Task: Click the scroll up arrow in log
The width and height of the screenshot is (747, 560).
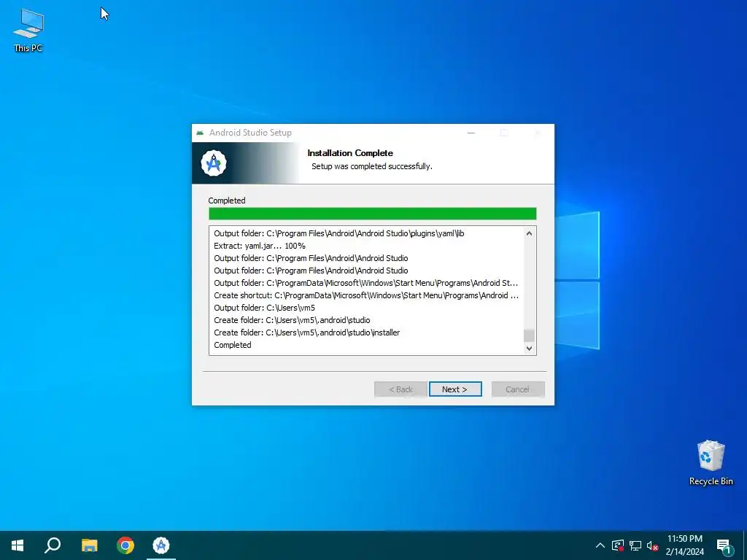Action: pos(529,233)
